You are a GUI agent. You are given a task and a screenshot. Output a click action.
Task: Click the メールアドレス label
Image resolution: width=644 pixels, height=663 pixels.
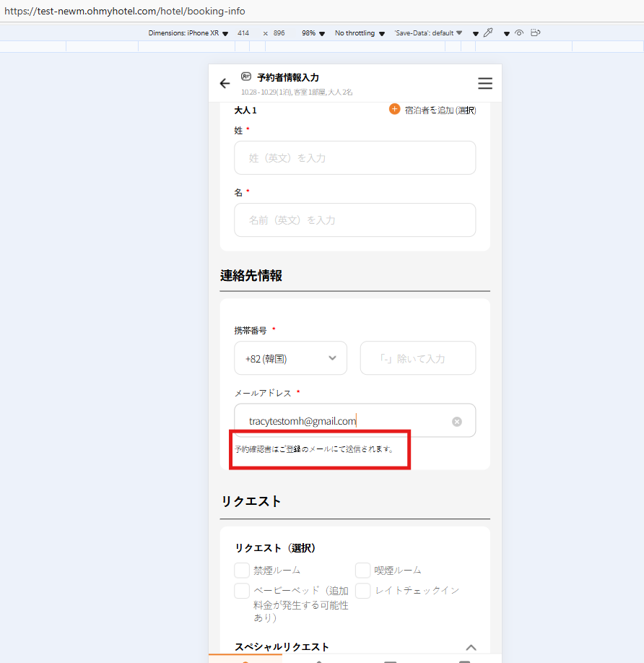(263, 393)
